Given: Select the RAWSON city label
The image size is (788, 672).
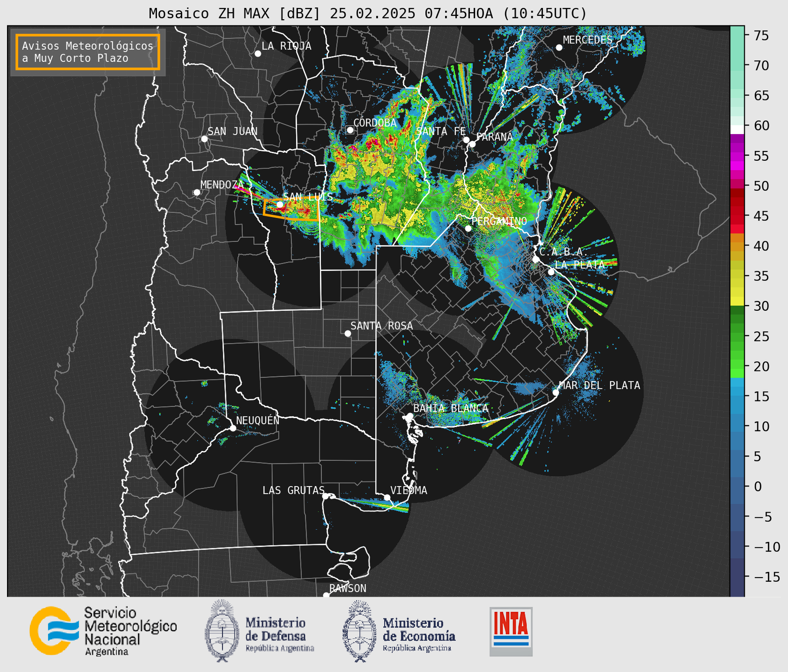Looking at the screenshot, I should coord(348,588).
